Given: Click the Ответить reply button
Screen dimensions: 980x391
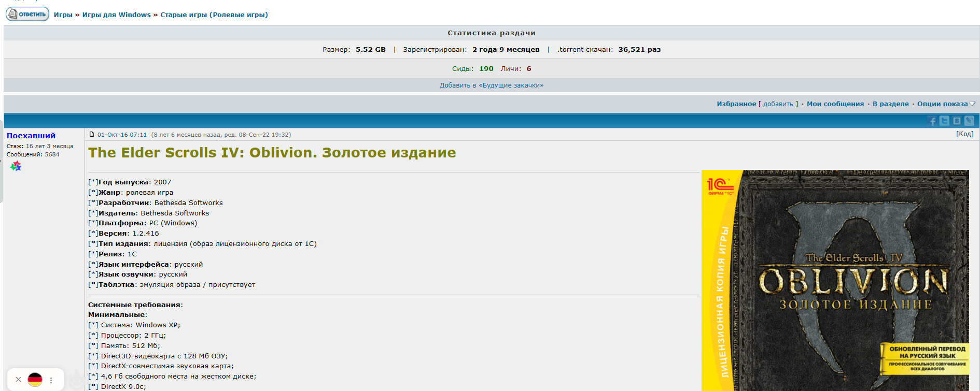Looking at the screenshot, I should 27,14.
